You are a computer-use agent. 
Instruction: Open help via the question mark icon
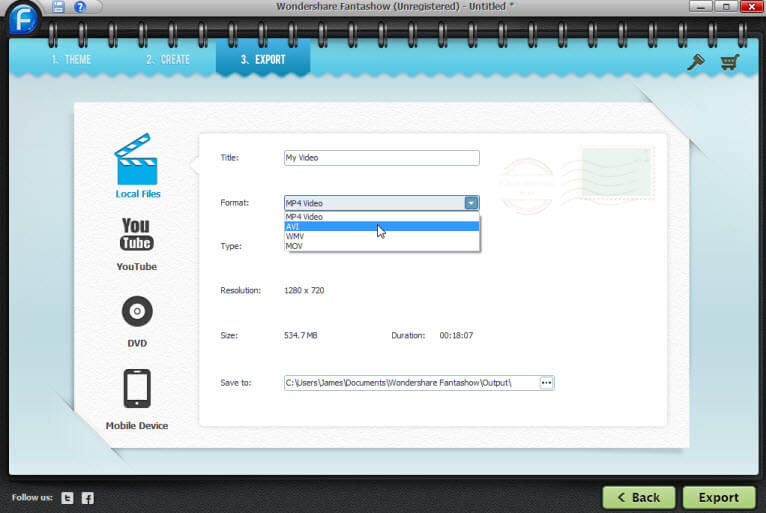tap(80, 7)
